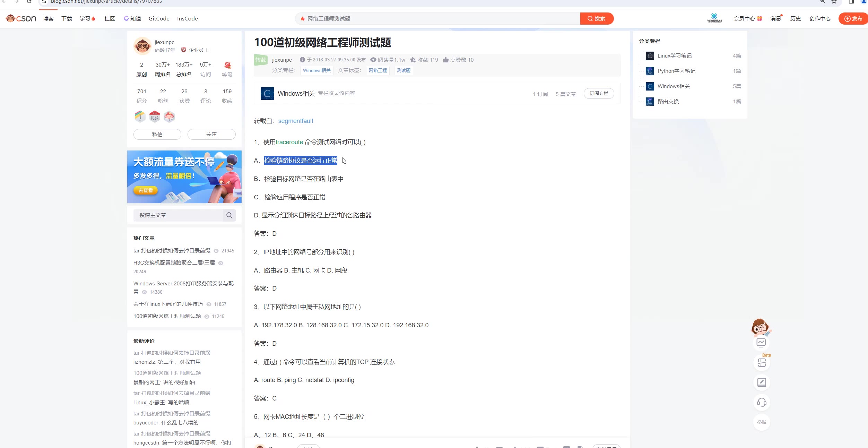
Task: Open 路由交换 category column
Action: [x=668, y=102]
